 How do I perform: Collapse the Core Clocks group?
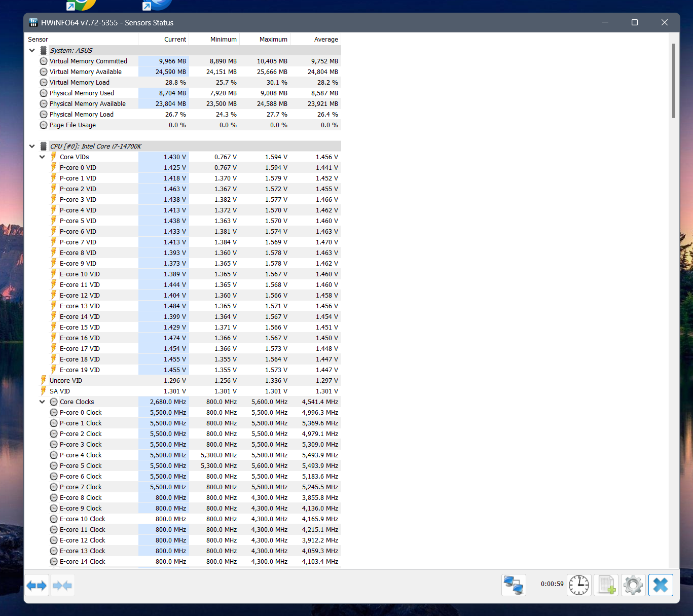[x=42, y=402]
